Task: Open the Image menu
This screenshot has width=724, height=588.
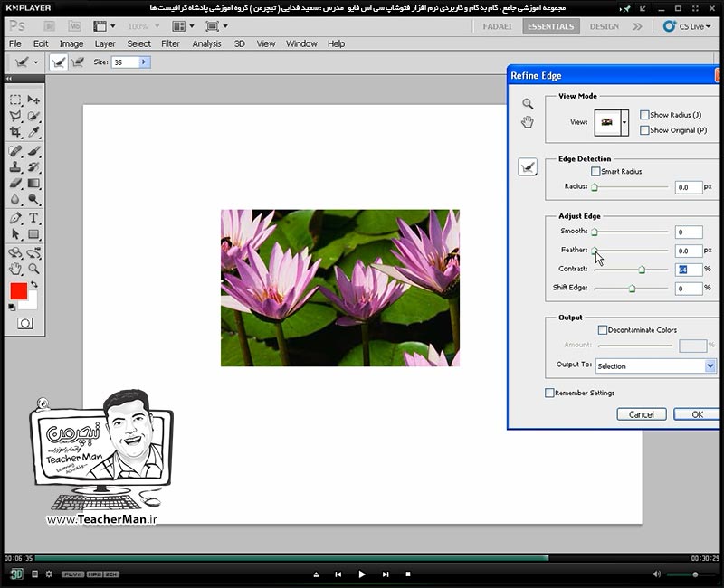Action: (x=71, y=43)
